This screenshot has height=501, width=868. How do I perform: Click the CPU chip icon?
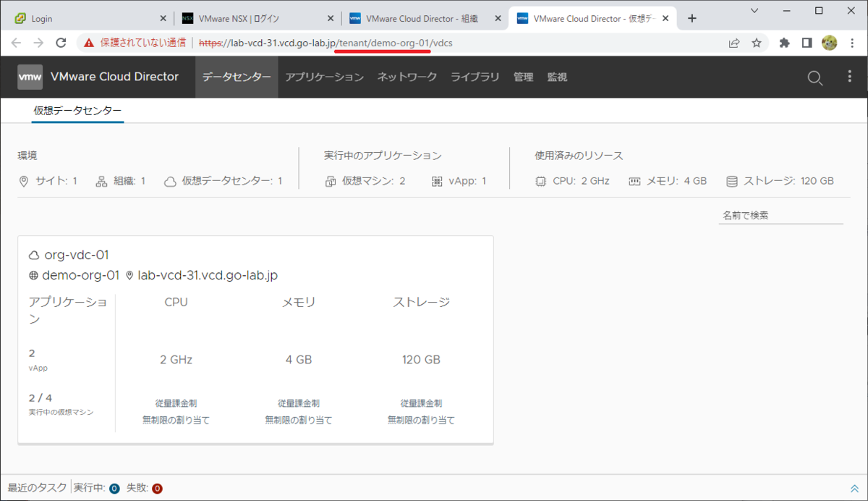pyautogui.click(x=540, y=181)
